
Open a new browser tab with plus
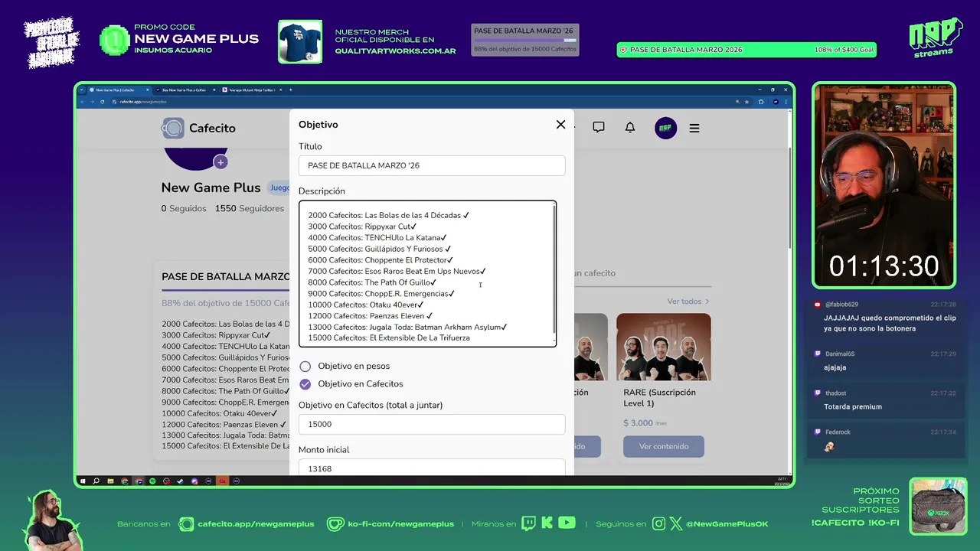[290, 90]
